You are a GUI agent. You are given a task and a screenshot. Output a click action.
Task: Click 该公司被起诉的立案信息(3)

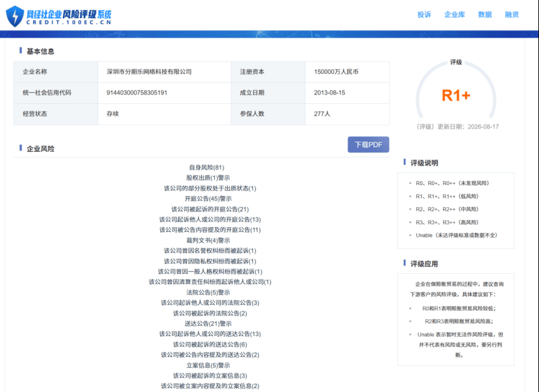coord(210,376)
